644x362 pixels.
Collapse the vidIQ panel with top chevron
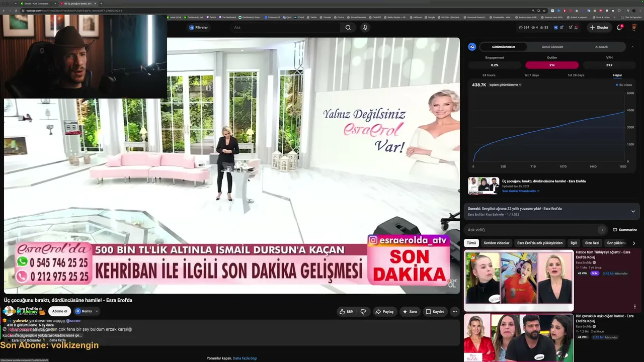[632, 47]
